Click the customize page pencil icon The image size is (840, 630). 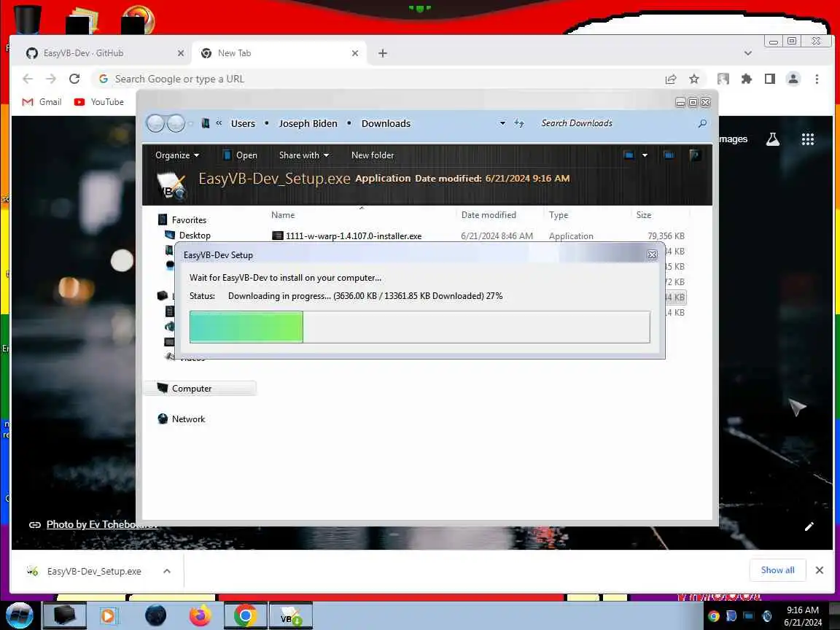tap(809, 526)
